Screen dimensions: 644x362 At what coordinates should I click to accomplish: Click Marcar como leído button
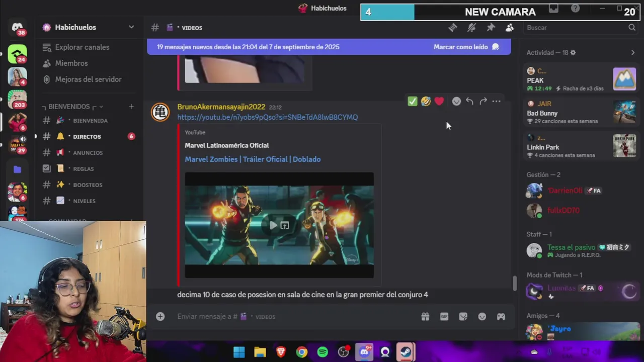click(466, 47)
